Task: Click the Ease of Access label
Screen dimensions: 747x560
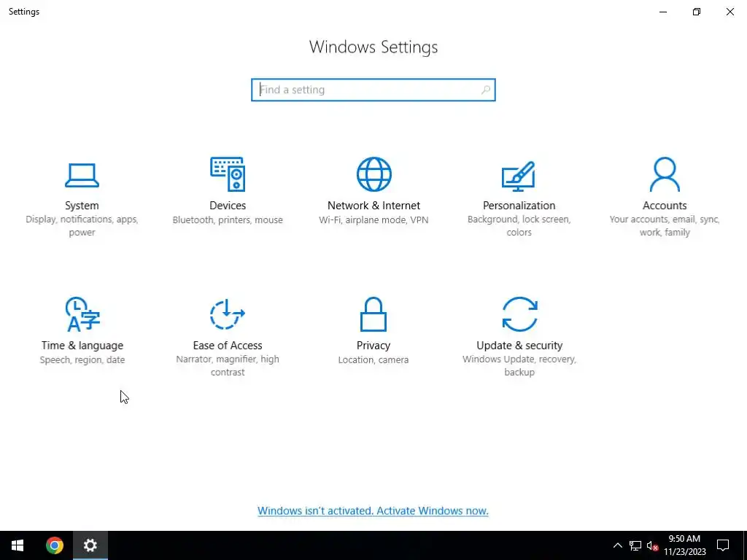Action: pyautogui.click(x=228, y=345)
